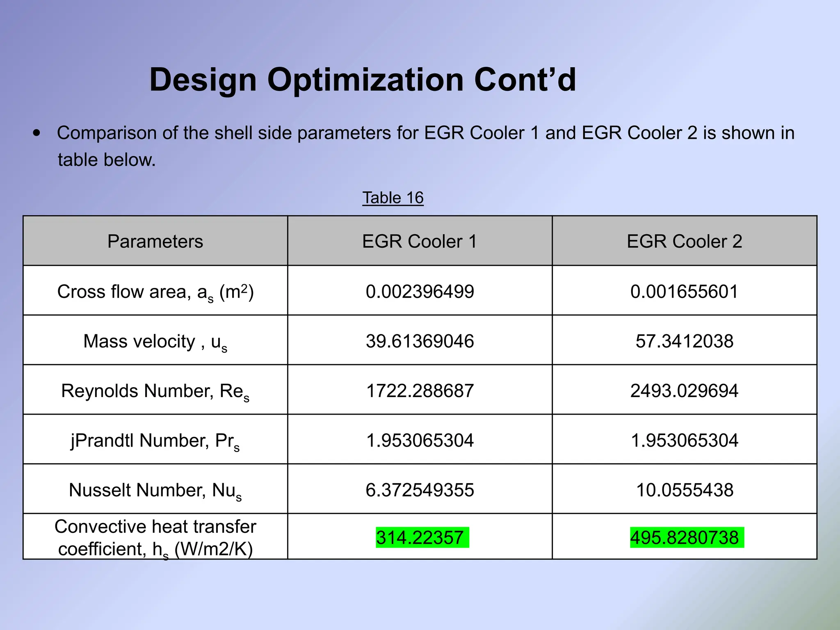The image size is (840, 630).
Task: Click the 'Reynolds Number, Res' cell
Action: coord(155,390)
